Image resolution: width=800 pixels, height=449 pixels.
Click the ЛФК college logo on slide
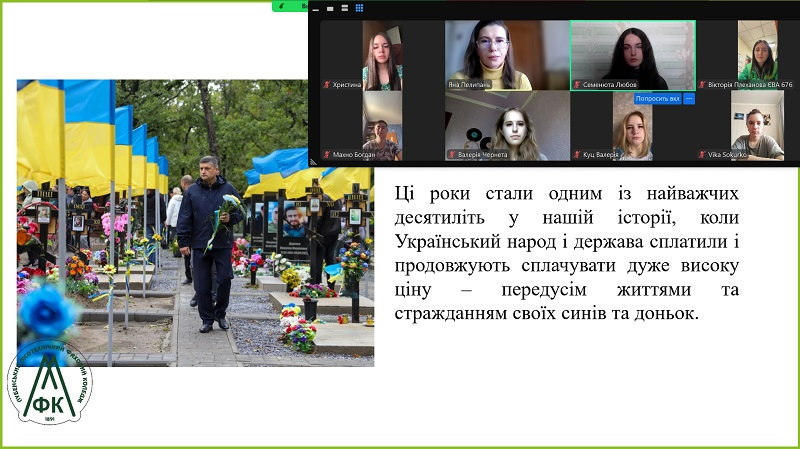tap(49, 383)
